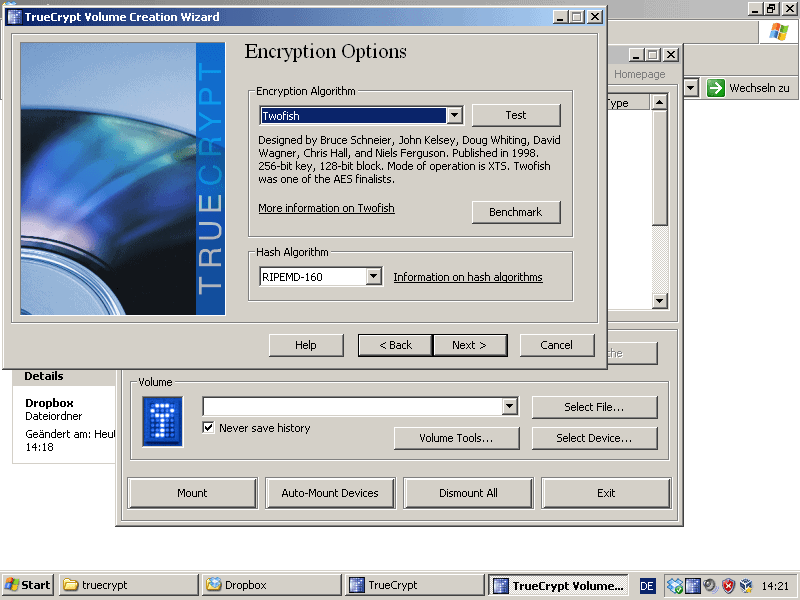The height and width of the screenshot is (600, 800).
Task: Click the TrueCrypt volume icon in Volume group
Action: click(x=162, y=421)
